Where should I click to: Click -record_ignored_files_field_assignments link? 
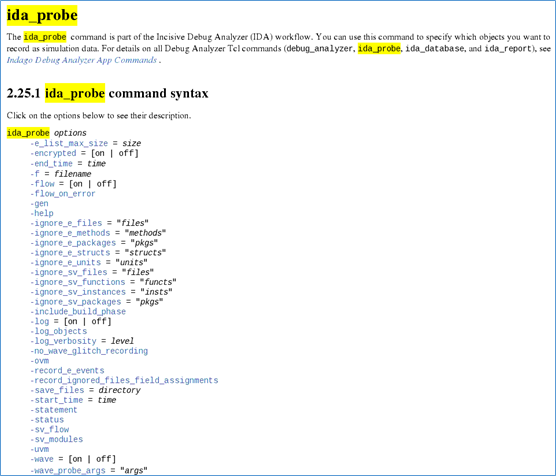(x=124, y=380)
